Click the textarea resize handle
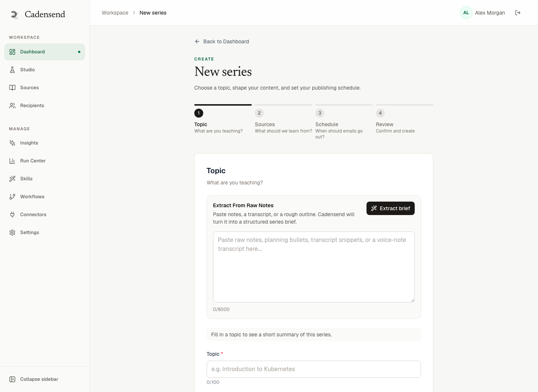 click(412, 300)
